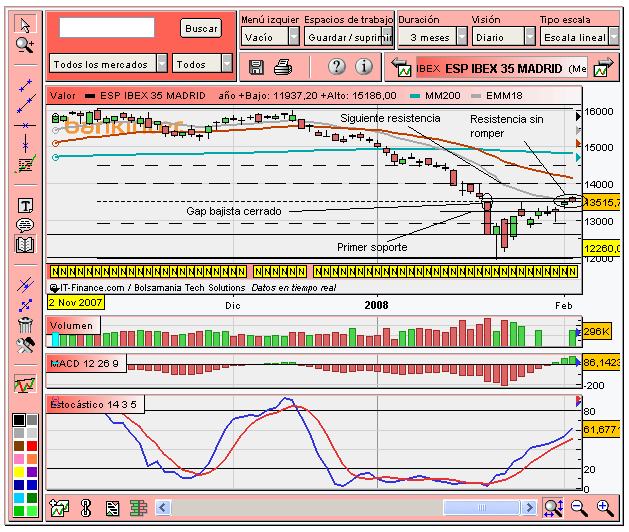The width and height of the screenshot is (629, 532).
Task: Save chart with floppy disk icon
Action: pos(256,67)
